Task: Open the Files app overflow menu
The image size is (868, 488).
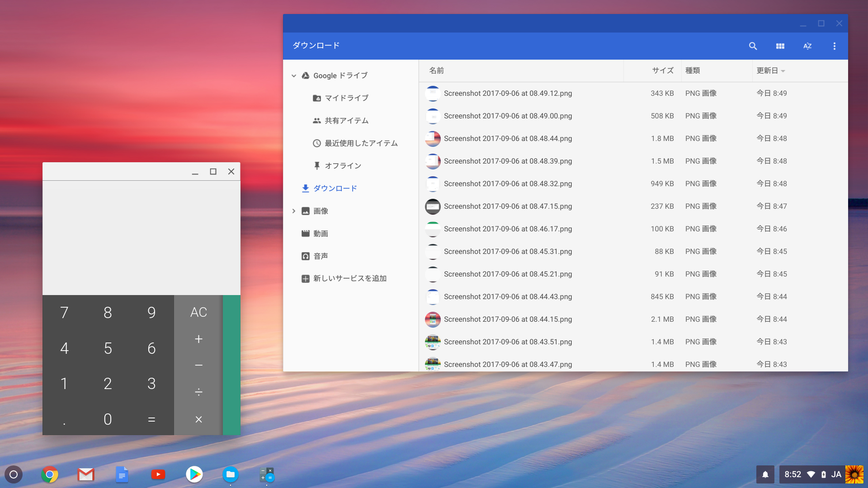Action: 835,46
